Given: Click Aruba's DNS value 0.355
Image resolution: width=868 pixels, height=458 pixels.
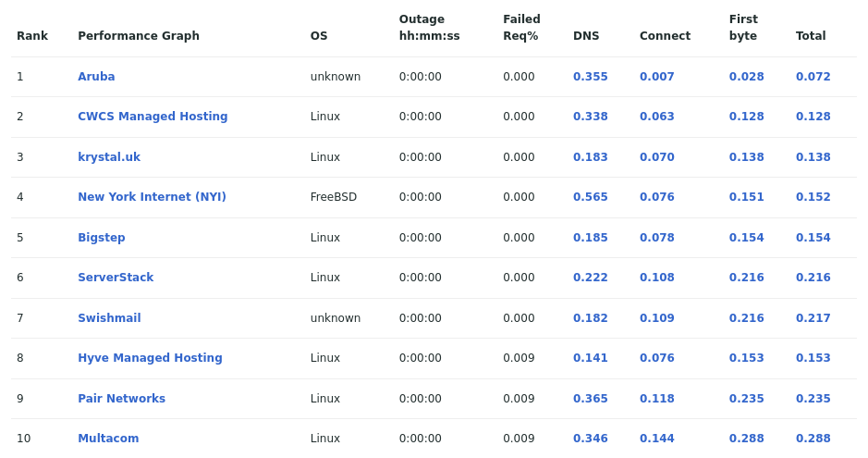Looking at the screenshot, I should pos(590,77).
